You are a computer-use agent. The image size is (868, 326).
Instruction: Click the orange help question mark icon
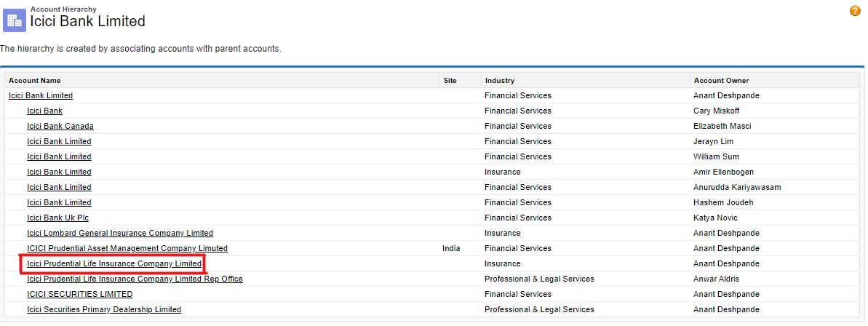(855, 11)
